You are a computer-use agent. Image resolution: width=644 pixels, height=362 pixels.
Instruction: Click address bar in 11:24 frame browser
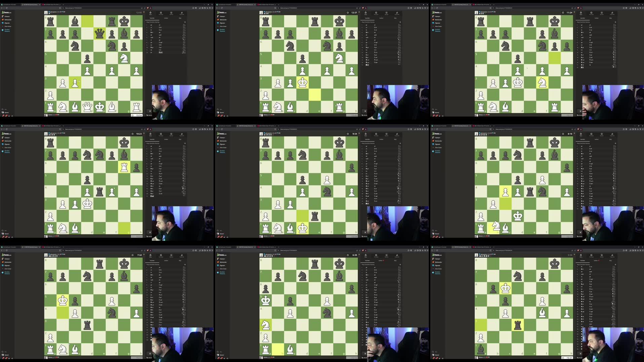[x=531, y=8]
